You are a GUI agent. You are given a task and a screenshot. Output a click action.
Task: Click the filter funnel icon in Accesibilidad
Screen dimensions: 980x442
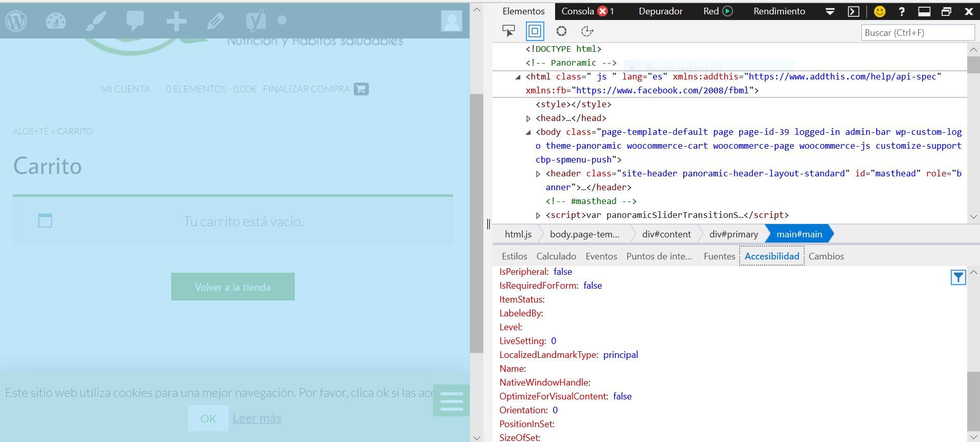coord(958,277)
